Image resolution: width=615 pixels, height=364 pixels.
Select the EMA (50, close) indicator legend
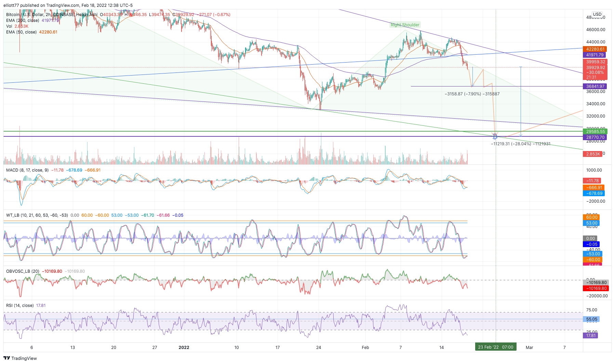(x=21, y=32)
